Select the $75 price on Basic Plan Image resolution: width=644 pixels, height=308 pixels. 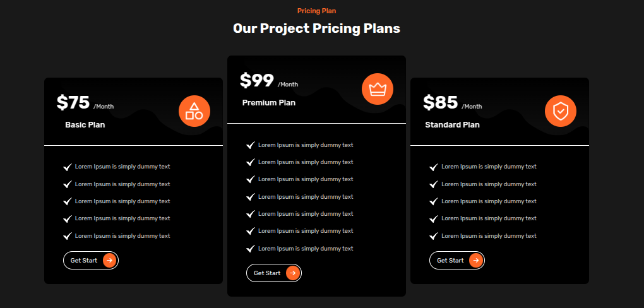pos(73,102)
